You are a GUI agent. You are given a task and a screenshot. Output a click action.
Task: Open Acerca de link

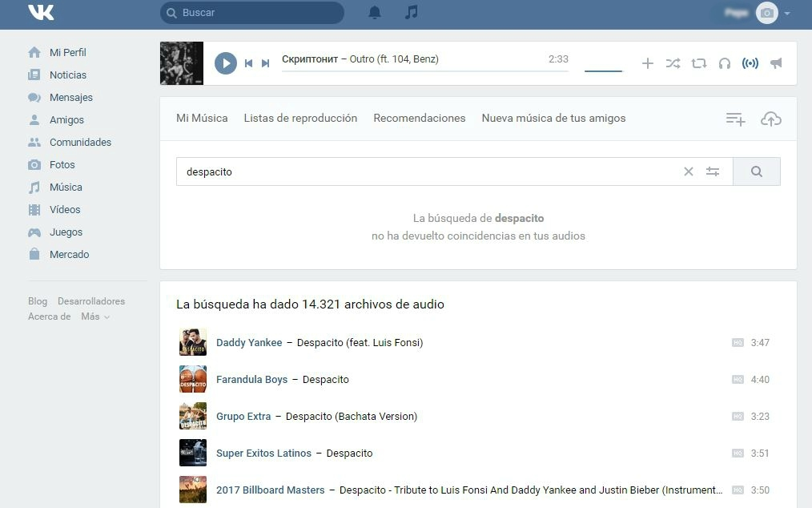tap(49, 316)
